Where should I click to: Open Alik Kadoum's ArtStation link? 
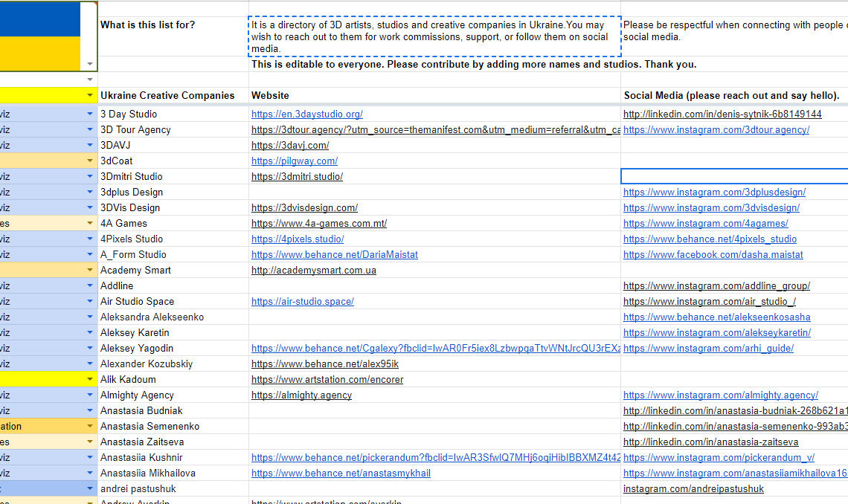pyautogui.click(x=327, y=379)
